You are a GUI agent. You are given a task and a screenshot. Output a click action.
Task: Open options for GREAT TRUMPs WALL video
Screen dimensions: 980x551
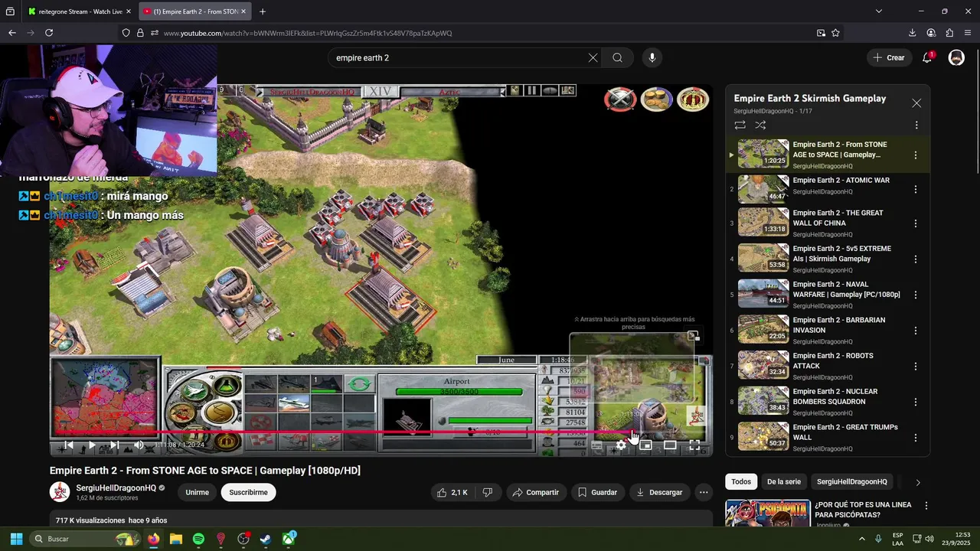pos(915,438)
